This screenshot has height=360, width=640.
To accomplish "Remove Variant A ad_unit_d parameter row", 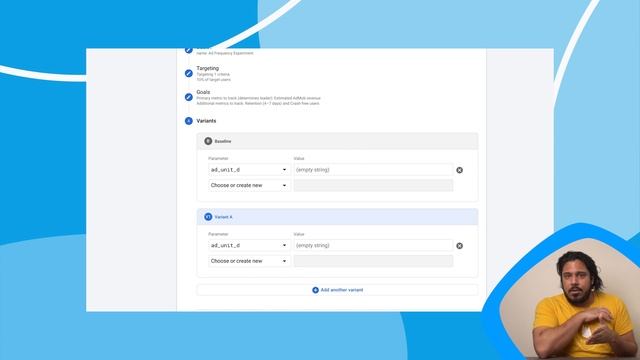I will [x=459, y=246].
